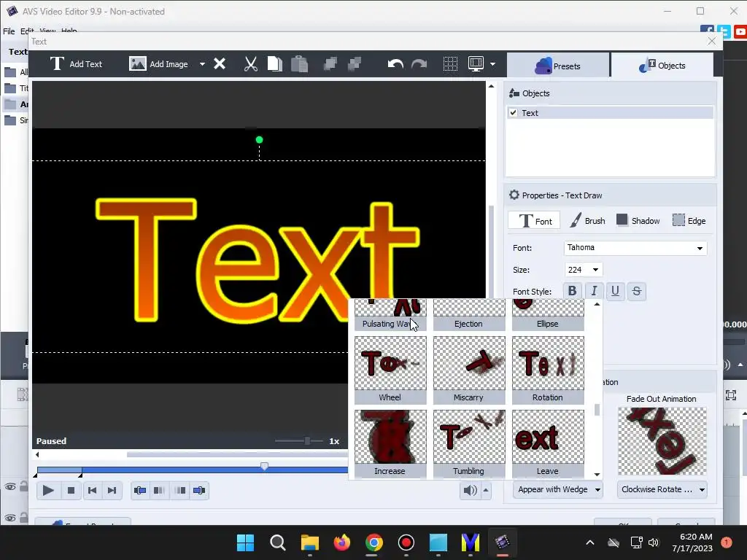The height and width of the screenshot is (560, 747).
Task: Uncheck the Text object checkbox
Action: (513, 113)
